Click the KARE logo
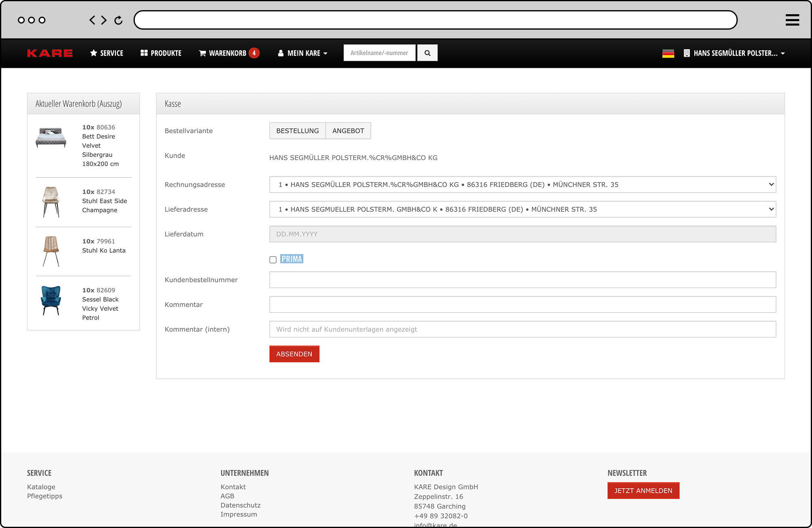Screen dimensions: 812x528 coord(50,53)
